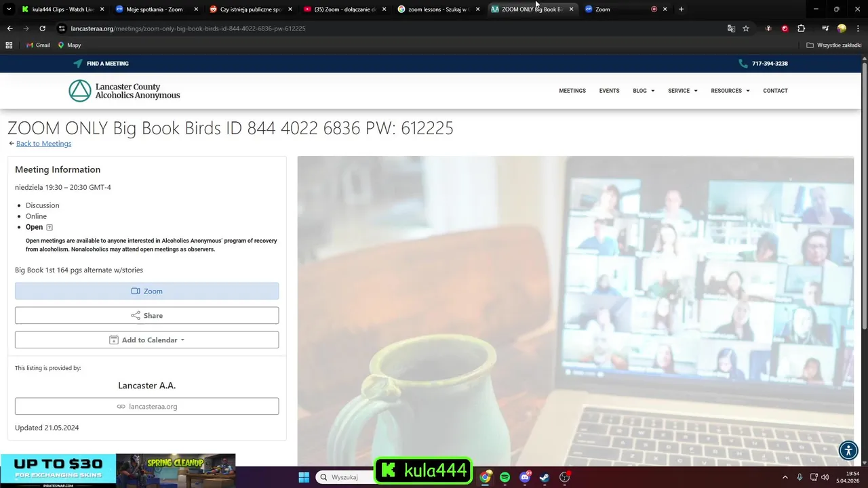Bookmark this page with the star icon
Image resolution: width=868 pixels, height=488 pixels.
746,28
